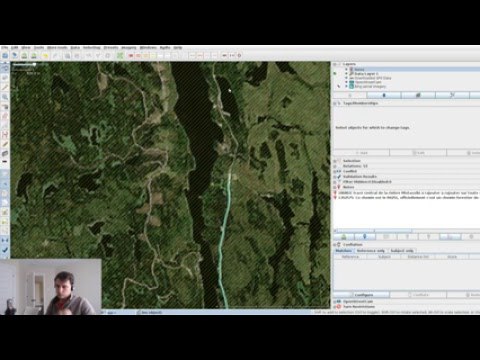Collapse the Notes panel

335,187
